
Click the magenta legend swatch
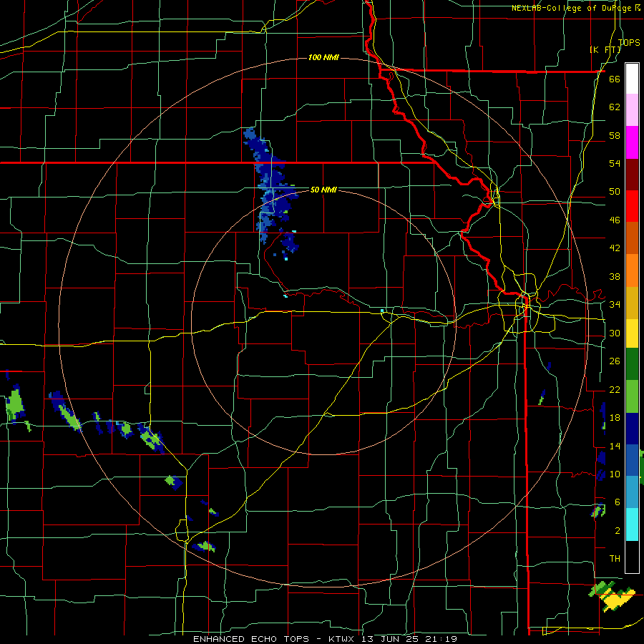point(632,142)
